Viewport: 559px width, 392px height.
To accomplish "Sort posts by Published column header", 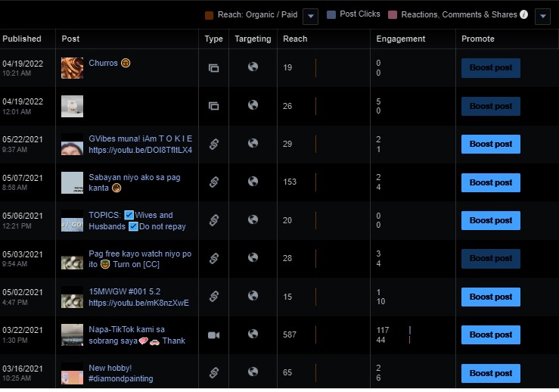I will (x=22, y=39).
